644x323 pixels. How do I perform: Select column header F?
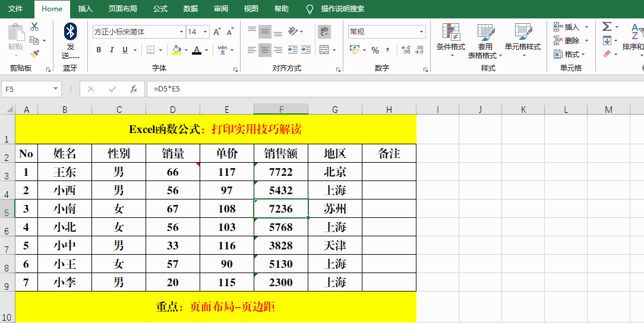click(282, 109)
